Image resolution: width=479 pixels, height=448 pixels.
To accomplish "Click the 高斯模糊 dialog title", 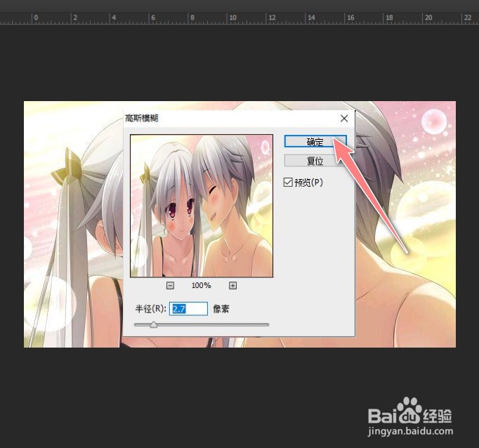I will [x=141, y=118].
